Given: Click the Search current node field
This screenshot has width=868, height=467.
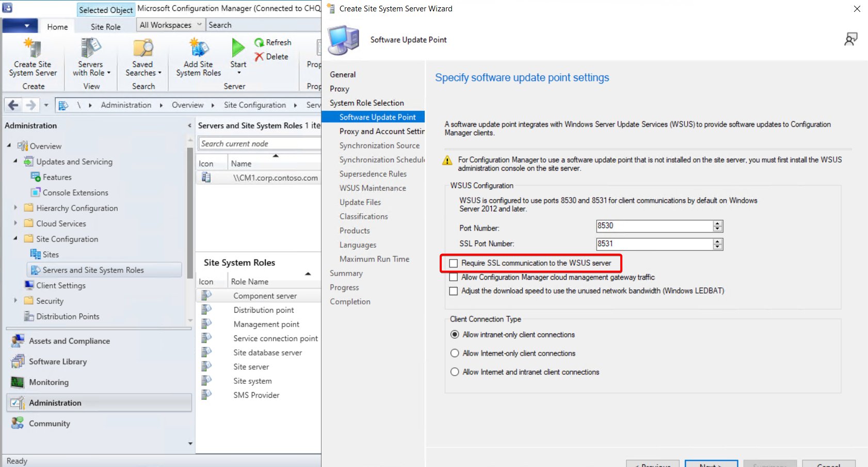Looking at the screenshot, I should coord(260,143).
